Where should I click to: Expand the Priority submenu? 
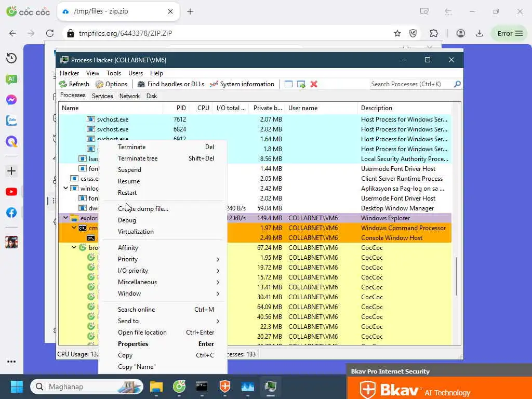point(163,259)
